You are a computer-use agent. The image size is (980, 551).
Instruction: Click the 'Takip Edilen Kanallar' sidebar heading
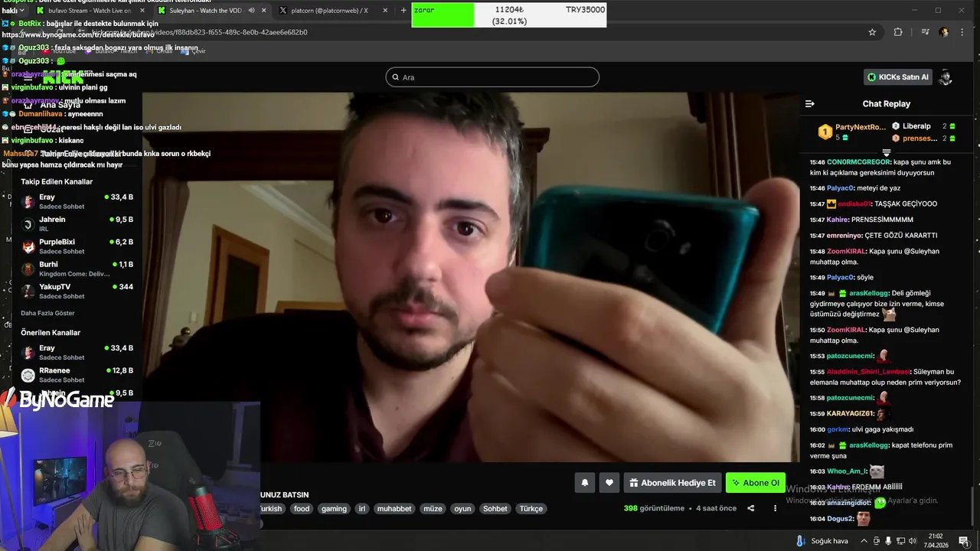57,181
